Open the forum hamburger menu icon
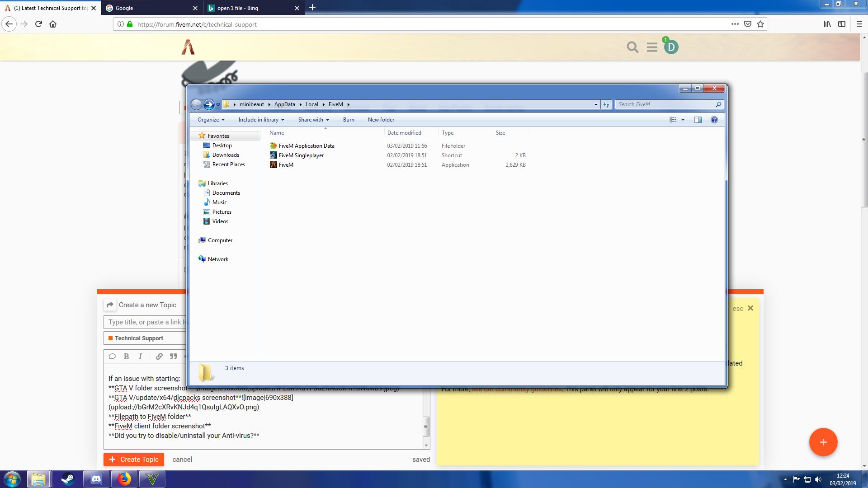Viewport: 868px width, 488px height. pos(652,47)
